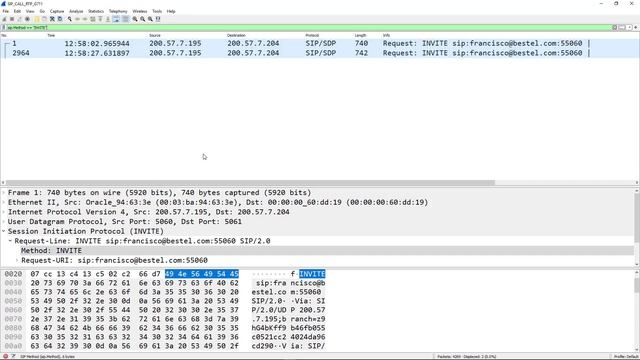Expand the Ethernet II layer
640x360 pixels.
point(4,202)
